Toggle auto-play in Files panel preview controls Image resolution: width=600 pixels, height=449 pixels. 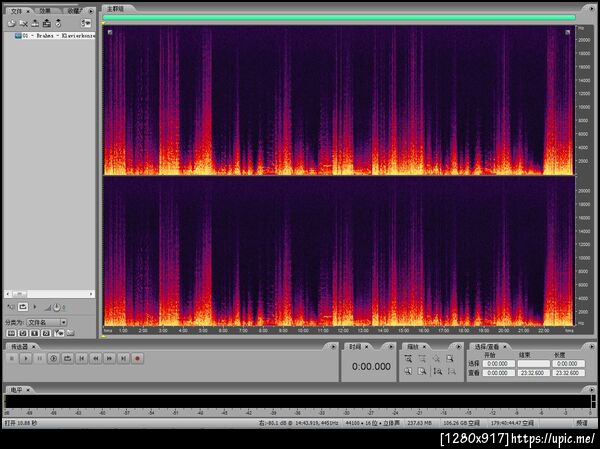(x=11, y=307)
